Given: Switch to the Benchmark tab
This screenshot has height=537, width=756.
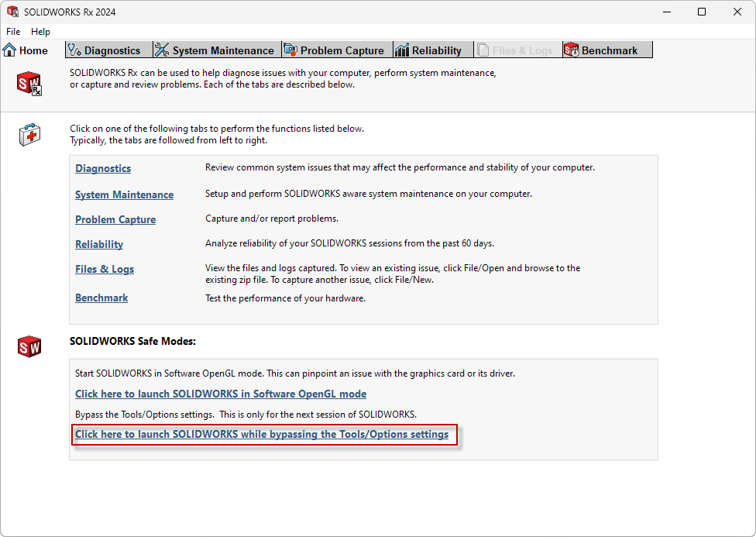Looking at the screenshot, I should pos(607,50).
